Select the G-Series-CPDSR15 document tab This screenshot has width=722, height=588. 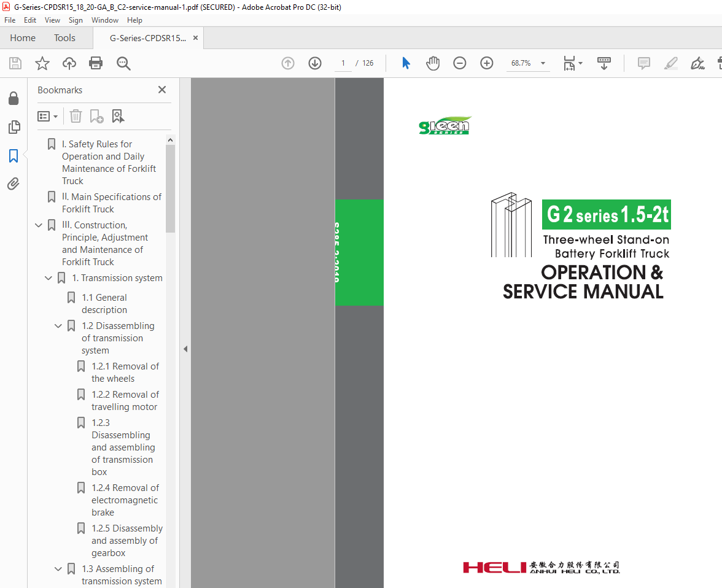click(x=148, y=38)
